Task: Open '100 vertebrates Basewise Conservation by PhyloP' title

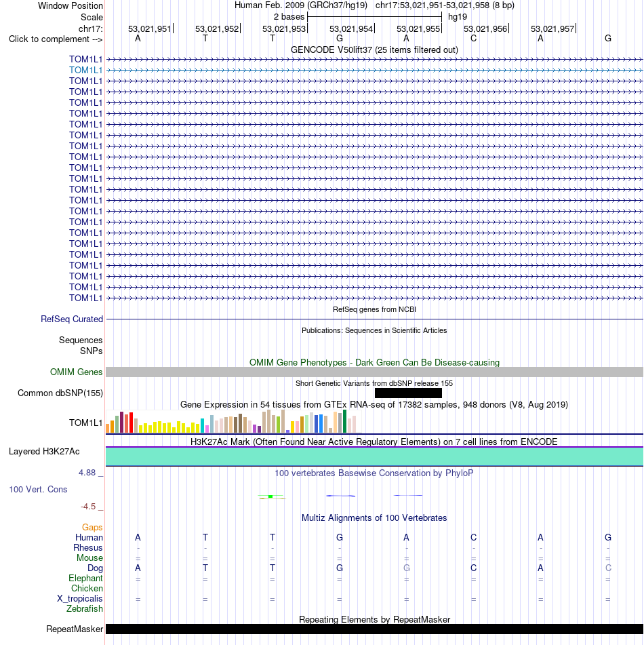Action: point(374,473)
